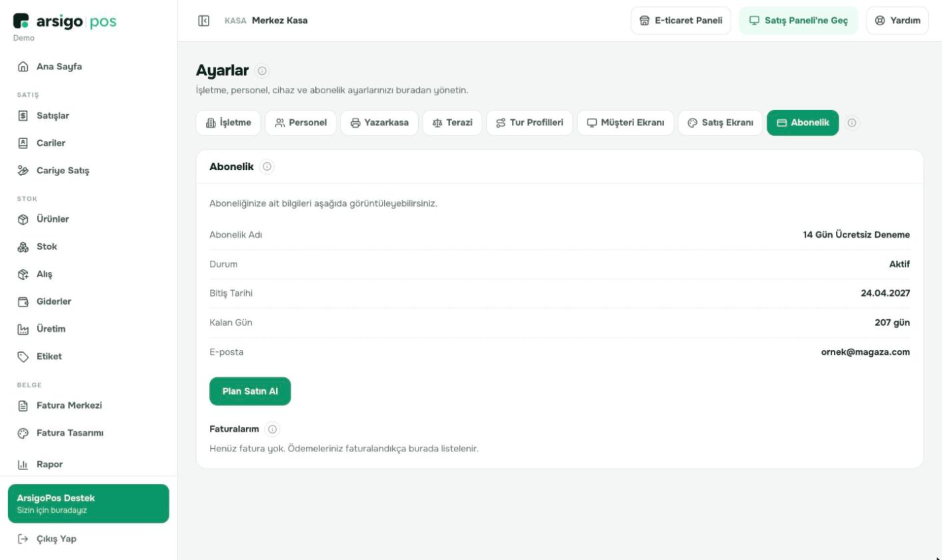Click the info icon beside the Abonelik card title
This screenshot has width=942, height=560.
267,167
